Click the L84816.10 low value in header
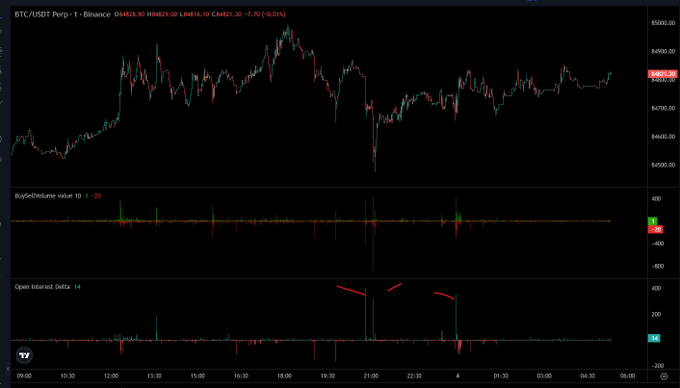 (x=194, y=14)
